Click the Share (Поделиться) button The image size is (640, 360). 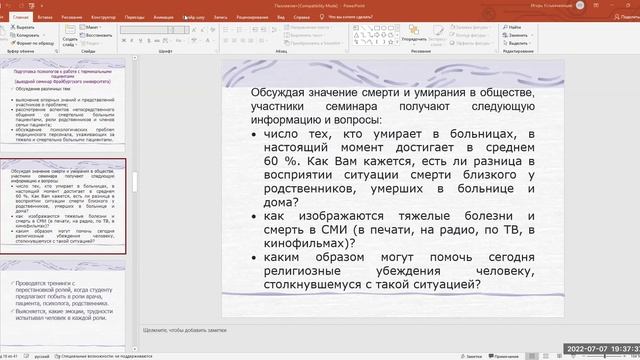(x=627, y=17)
